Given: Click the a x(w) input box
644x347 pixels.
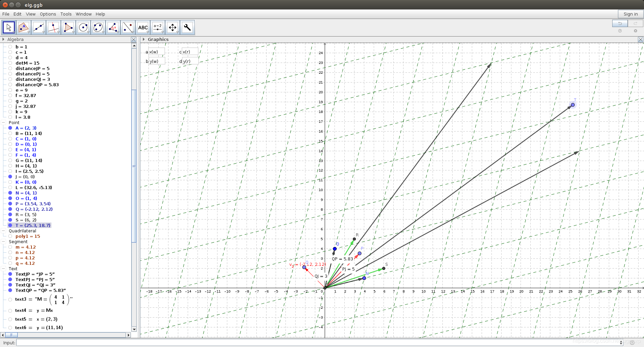Looking at the screenshot, I should [157, 52].
